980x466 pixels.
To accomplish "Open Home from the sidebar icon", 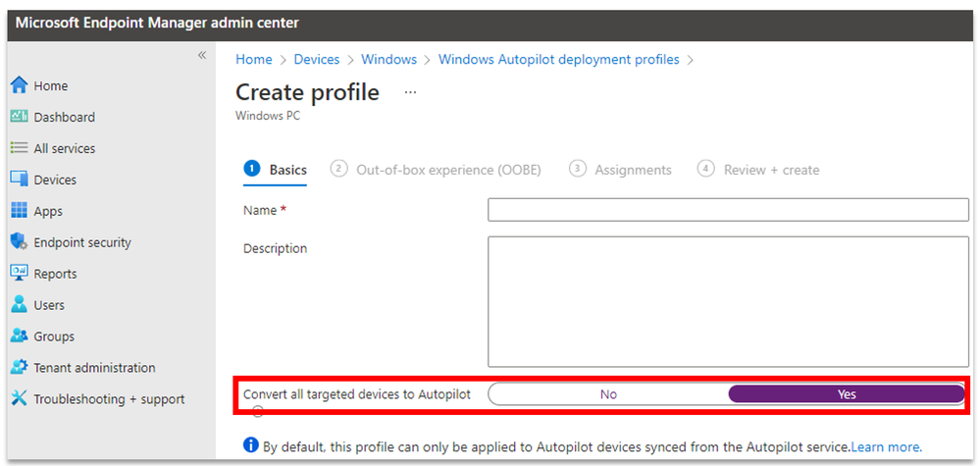I will pos(20,85).
